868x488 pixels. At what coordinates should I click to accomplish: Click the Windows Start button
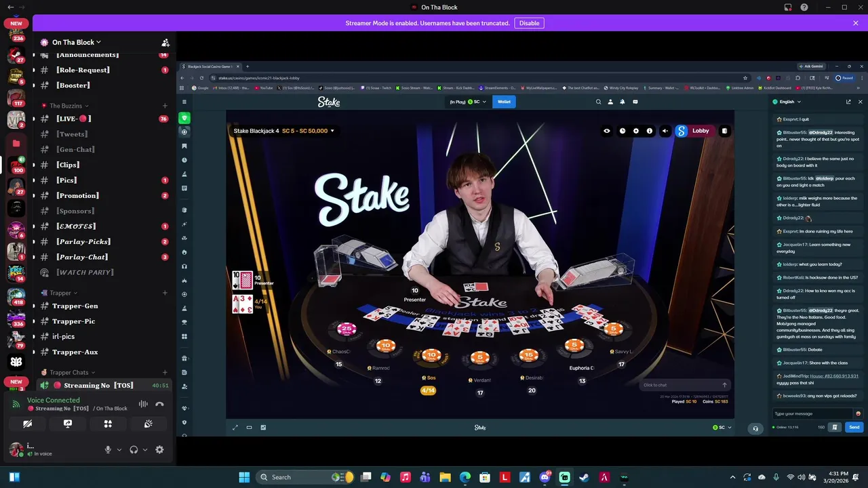pyautogui.click(x=244, y=477)
